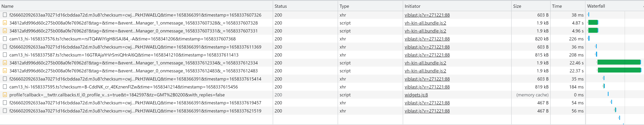The width and height of the screenshot is (644, 125).
Task: Click script icon of the Manager_1_onmessage_1658337612334 row
Action: pyautogui.click(x=5, y=63)
